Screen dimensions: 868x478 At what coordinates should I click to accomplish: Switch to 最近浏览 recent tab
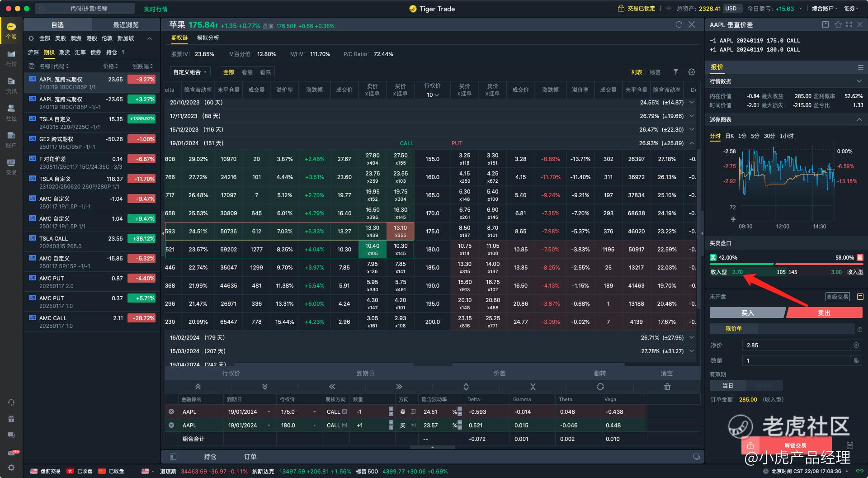coord(126,25)
